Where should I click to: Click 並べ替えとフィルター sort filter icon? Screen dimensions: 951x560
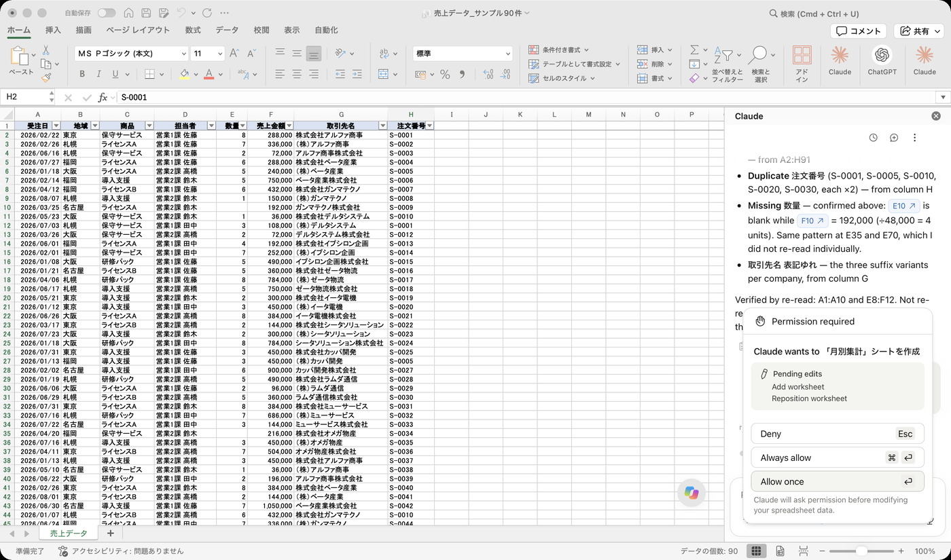tap(727, 65)
